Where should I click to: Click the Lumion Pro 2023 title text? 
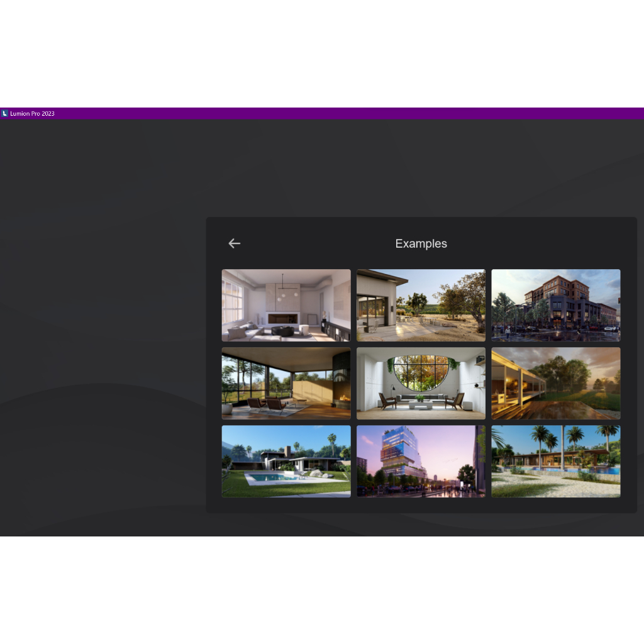pyautogui.click(x=33, y=114)
